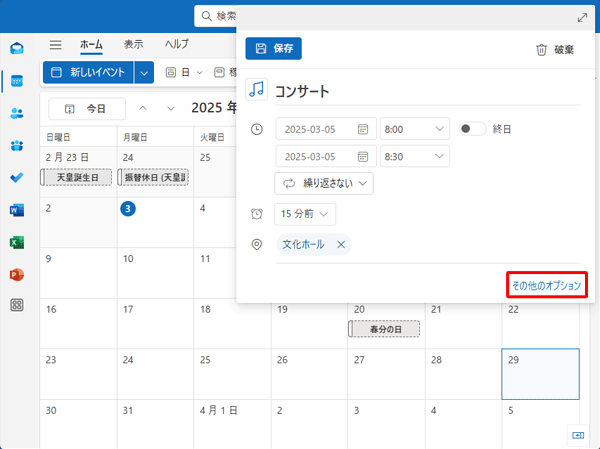This screenshot has width=600, height=449.
Task: Launch Word from the sidebar
Action: click(x=17, y=210)
